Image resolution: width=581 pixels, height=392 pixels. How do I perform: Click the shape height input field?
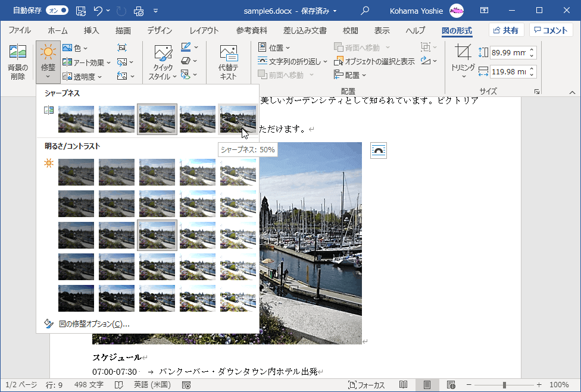508,52
